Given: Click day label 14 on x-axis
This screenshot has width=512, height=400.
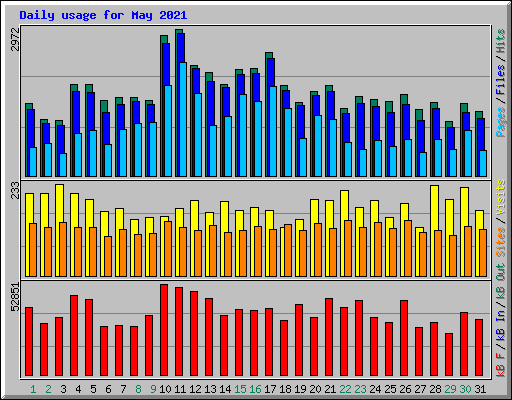Looking at the screenshot, I should (225, 389).
